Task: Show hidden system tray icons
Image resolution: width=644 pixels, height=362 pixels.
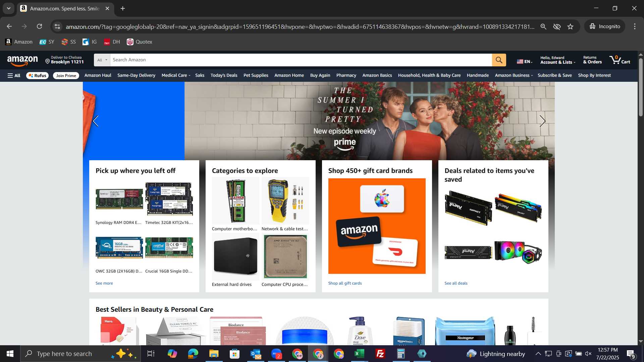Action: click(x=538, y=354)
